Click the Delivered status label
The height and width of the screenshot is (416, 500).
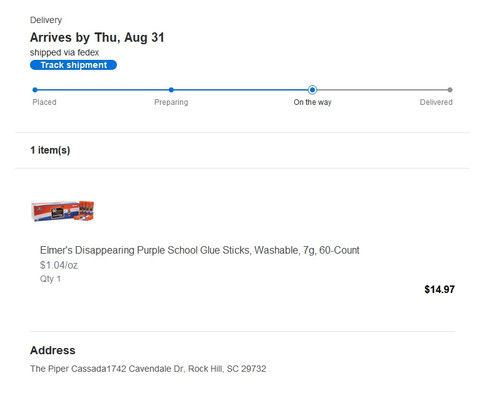point(436,102)
